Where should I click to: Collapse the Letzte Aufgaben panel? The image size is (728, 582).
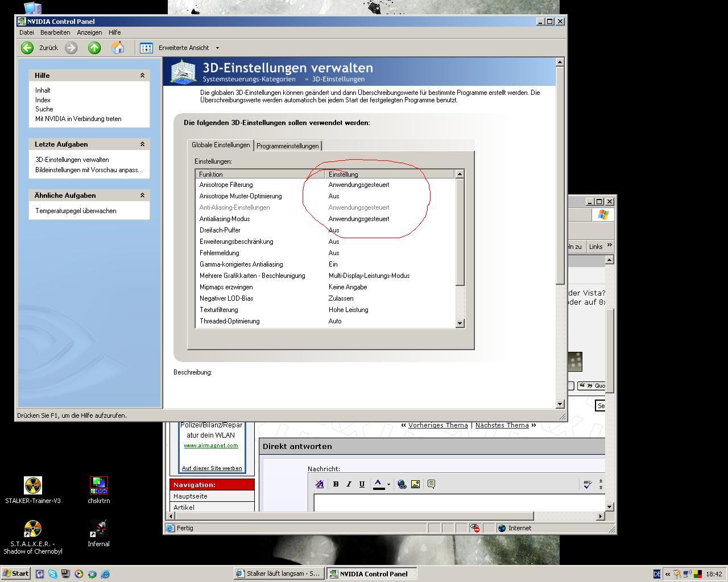[142, 144]
